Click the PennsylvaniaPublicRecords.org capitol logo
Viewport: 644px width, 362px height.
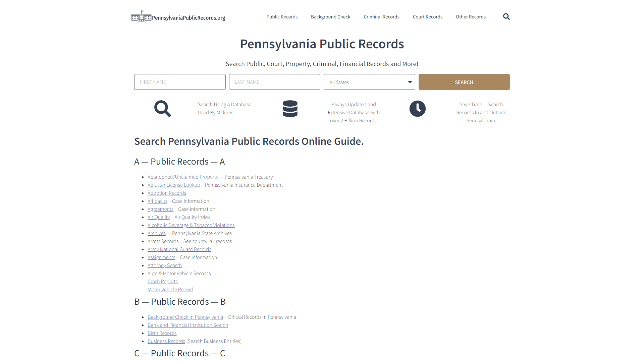(178, 16)
